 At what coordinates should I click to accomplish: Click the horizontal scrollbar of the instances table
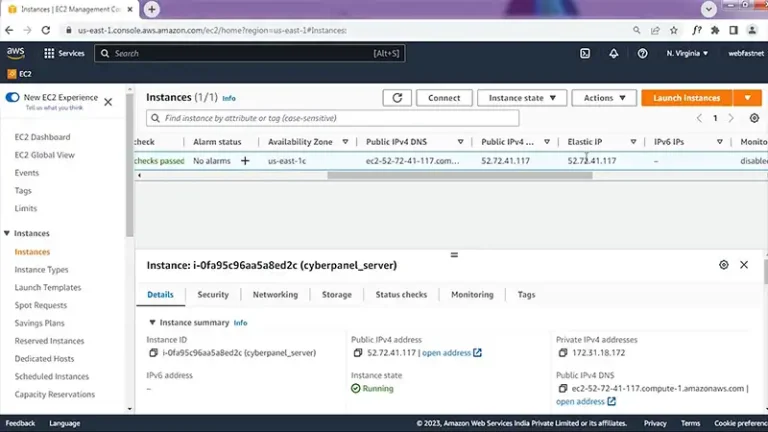[x=460, y=175]
